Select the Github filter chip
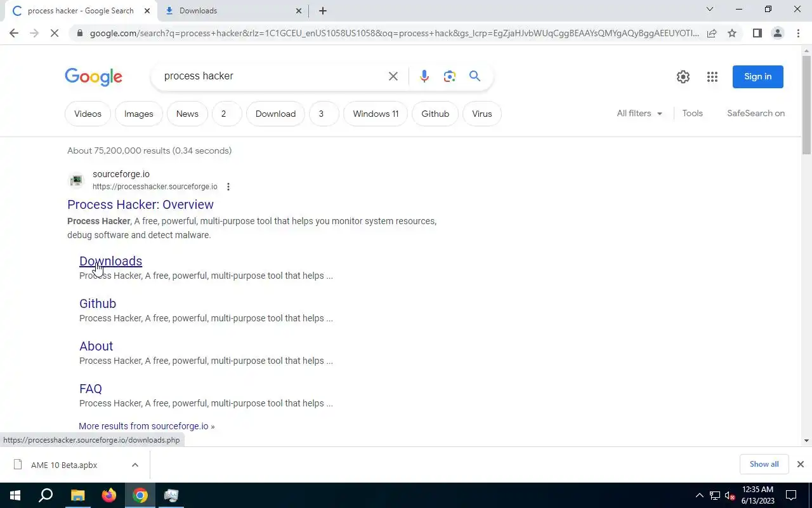 click(x=435, y=114)
